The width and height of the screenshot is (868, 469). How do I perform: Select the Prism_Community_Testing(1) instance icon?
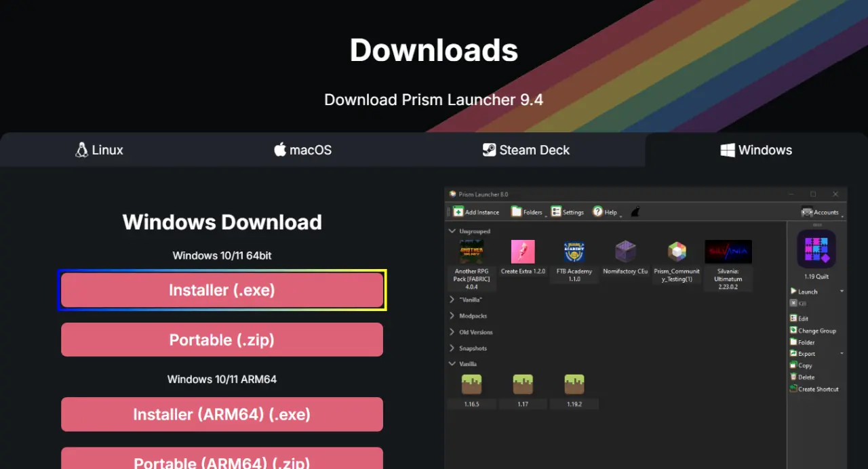coord(677,251)
